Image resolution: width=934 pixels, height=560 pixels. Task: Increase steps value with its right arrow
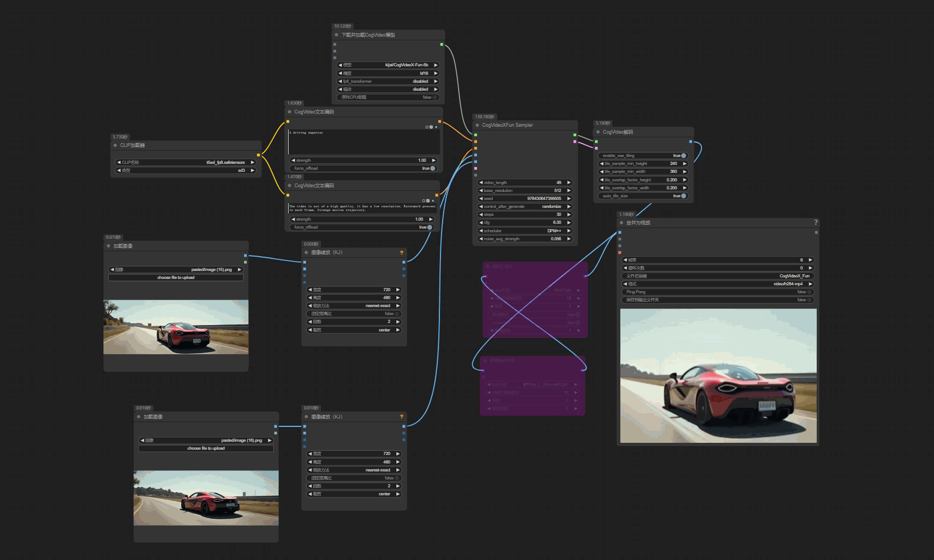coord(569,215)
